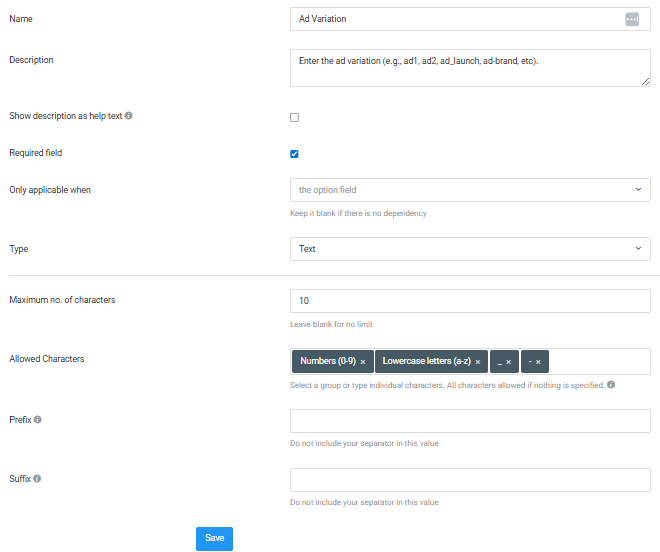
Task: Click the separator hint under the Prefix field
Action: (364, 443)
